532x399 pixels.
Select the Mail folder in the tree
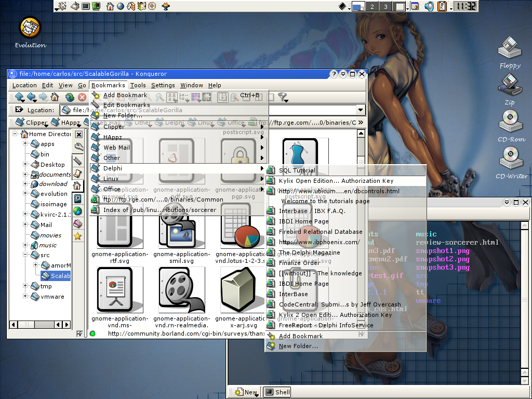click(41, 224)
